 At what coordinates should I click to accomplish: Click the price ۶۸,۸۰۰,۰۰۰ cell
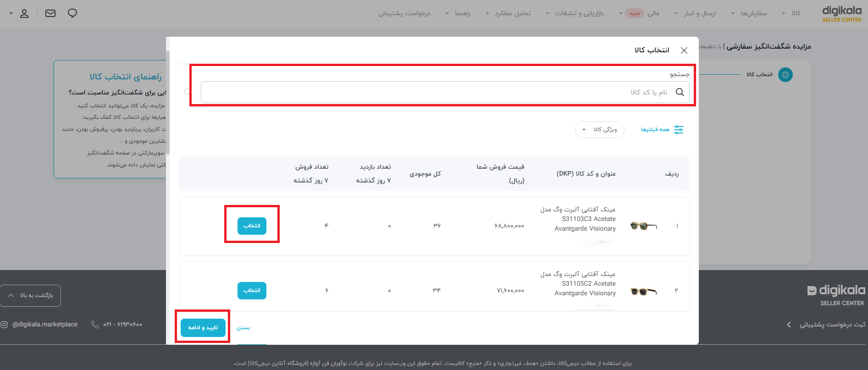pos(509,226)
